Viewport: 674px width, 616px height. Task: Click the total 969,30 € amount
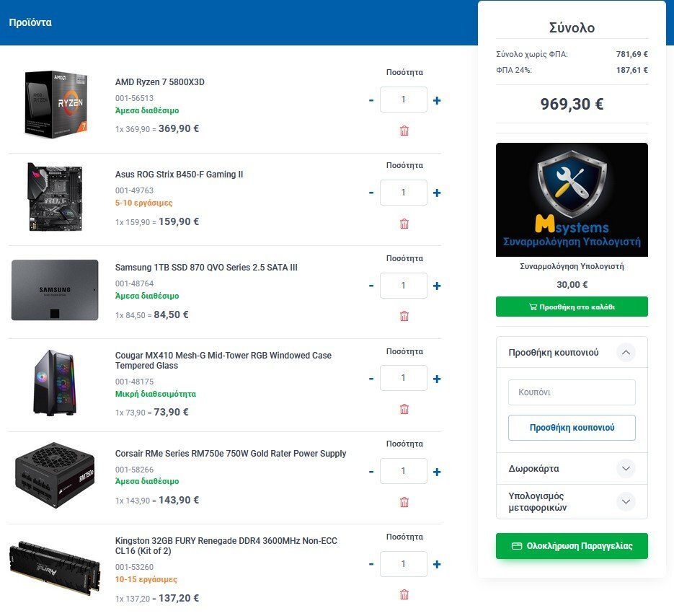572,104
